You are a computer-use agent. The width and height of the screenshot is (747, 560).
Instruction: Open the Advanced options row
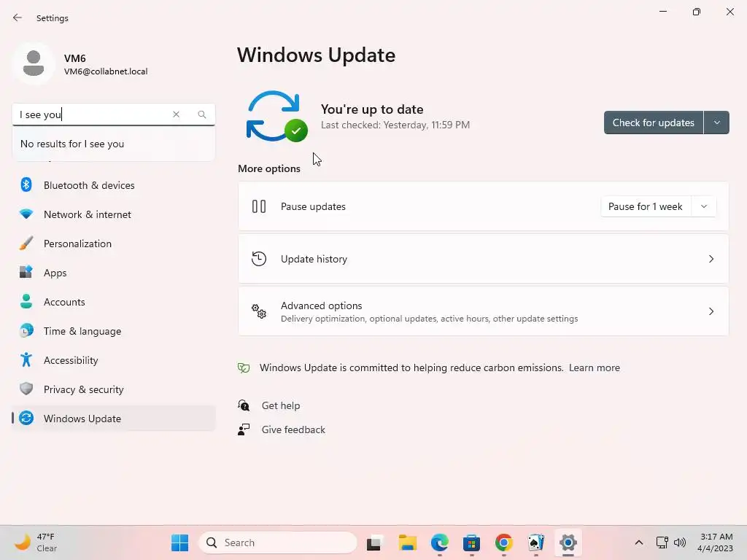tap(483, 311)
